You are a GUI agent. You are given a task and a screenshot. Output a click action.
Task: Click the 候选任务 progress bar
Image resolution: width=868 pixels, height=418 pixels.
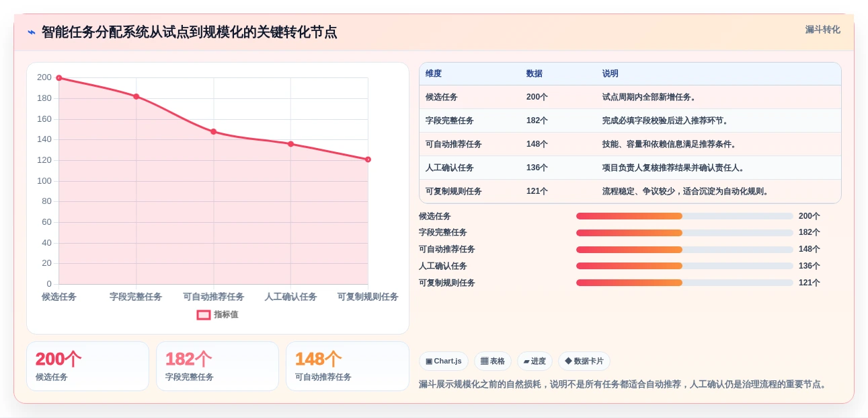coord(684,216)
